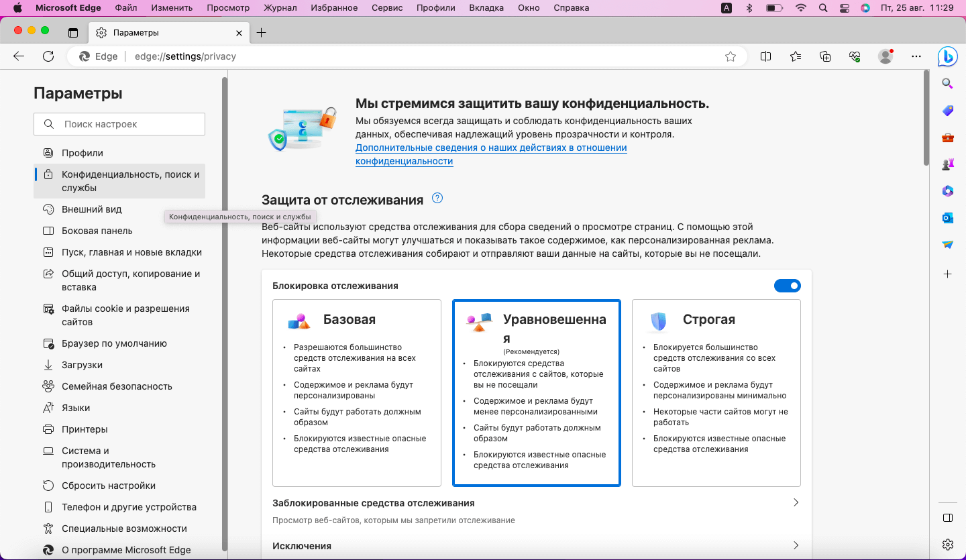Open Пуск, главная и новые вкладки
966x560 pixels.
coord(119,252)
